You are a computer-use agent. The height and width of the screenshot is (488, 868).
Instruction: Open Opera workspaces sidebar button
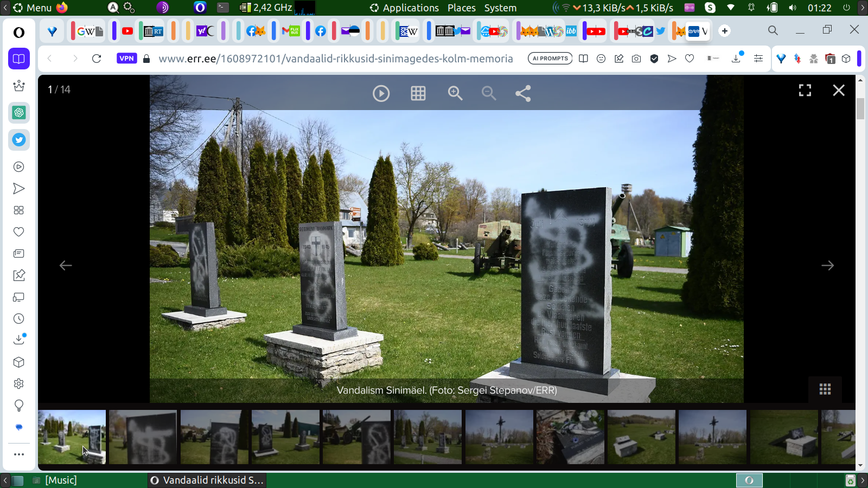coord(19,59)
